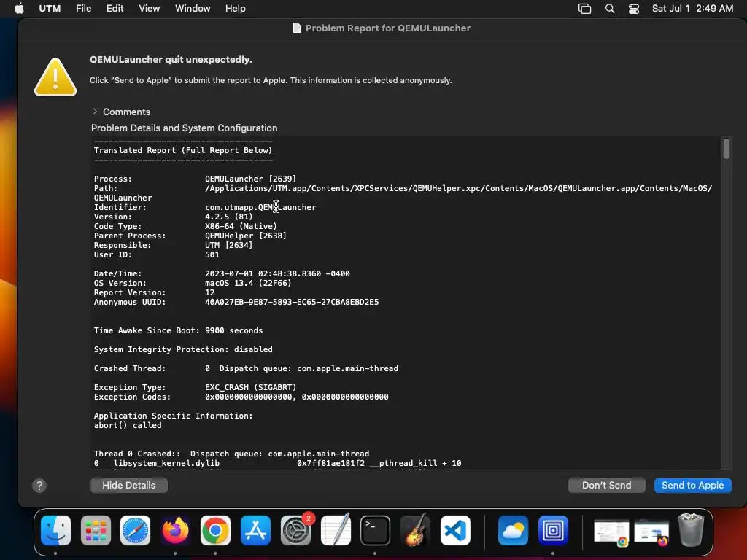Open Google Chrome from the Dock

pyautogui.click(x=215, y=530)
